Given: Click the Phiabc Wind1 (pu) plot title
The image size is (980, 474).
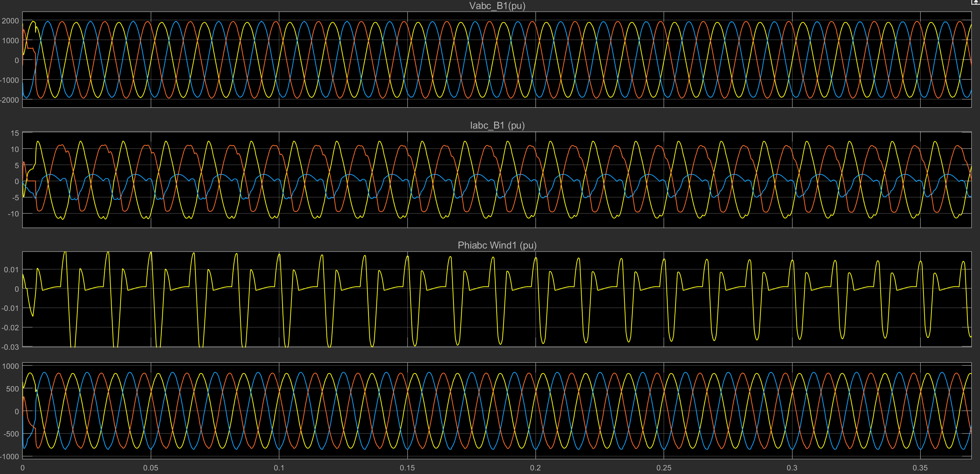Looking at the screenshot, I should (497, 245).
